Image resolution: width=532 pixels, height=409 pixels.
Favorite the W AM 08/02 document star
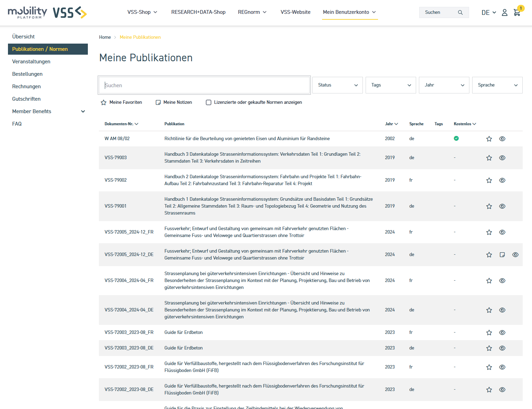click(489, 139)
